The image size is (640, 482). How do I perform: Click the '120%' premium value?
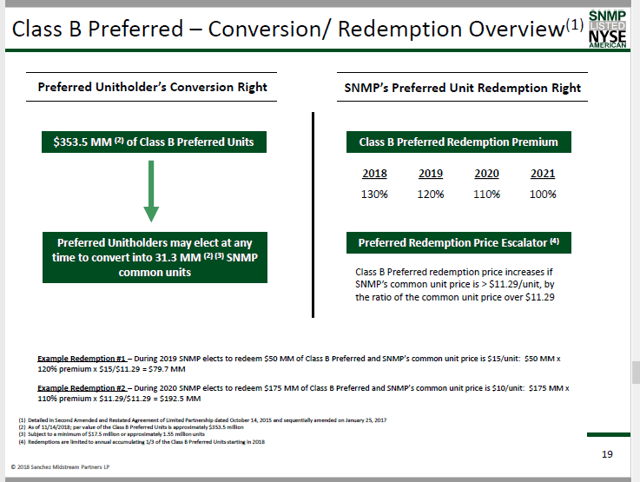click(430, 194)
